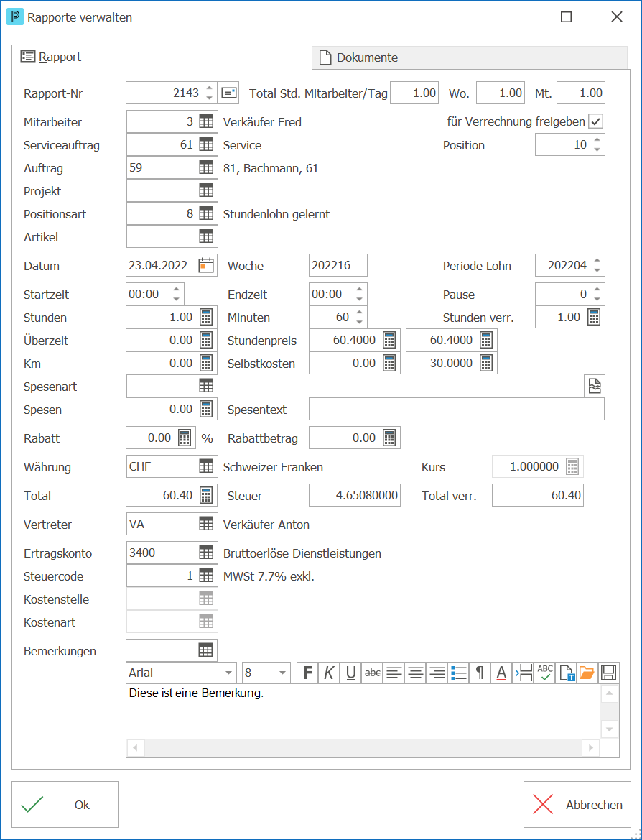Screen dimensions: 642x840
Task: Align remark text right
Action: 437,673
